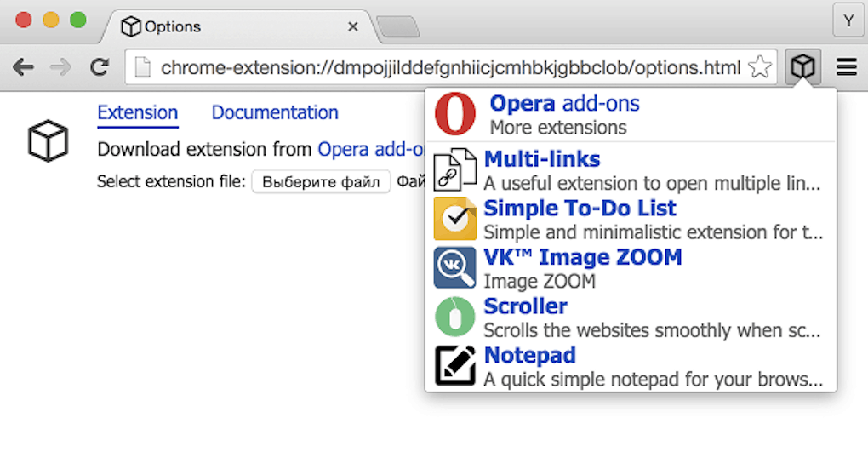
Task: Click the address bar URL field
Action: pos(451,67)
